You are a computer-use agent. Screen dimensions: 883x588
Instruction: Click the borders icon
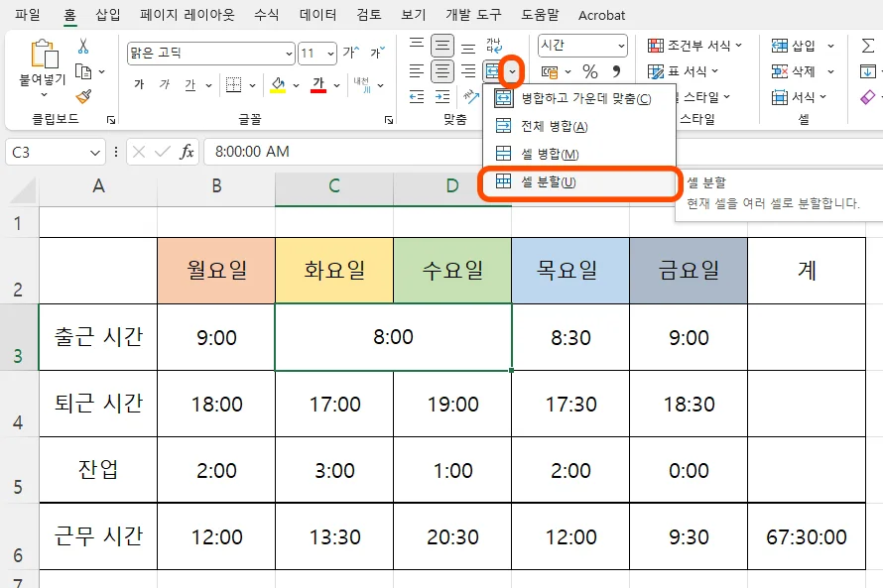coord(234,85)
